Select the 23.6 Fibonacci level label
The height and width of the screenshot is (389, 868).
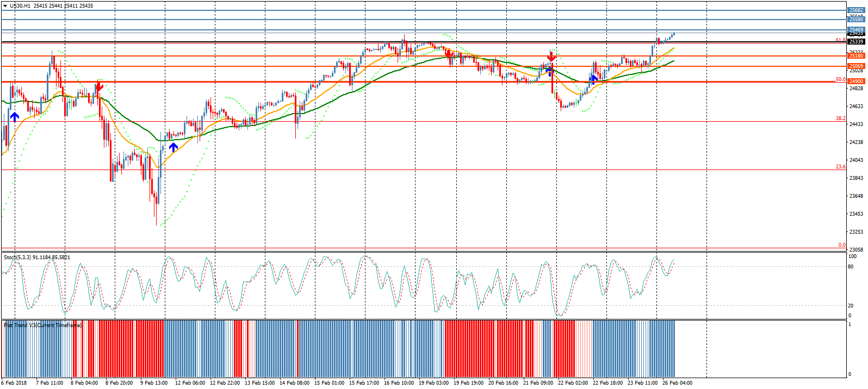pyautogui.click(x=840, y=167)
